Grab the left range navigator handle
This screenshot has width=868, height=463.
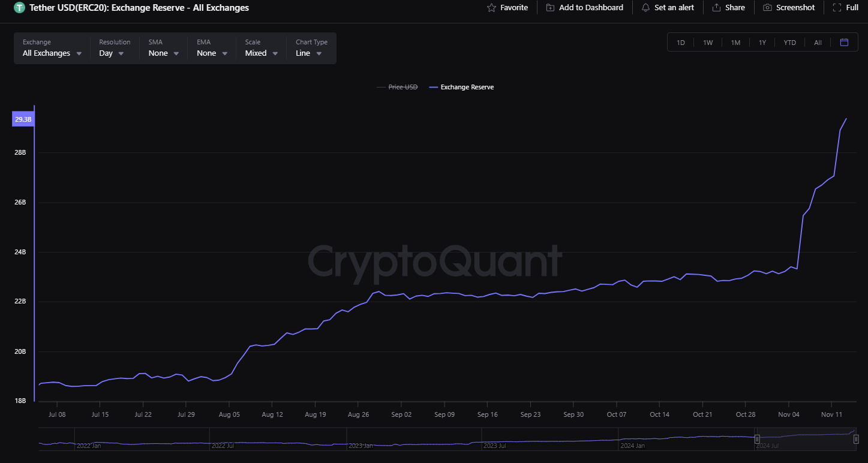coord(757,439)
